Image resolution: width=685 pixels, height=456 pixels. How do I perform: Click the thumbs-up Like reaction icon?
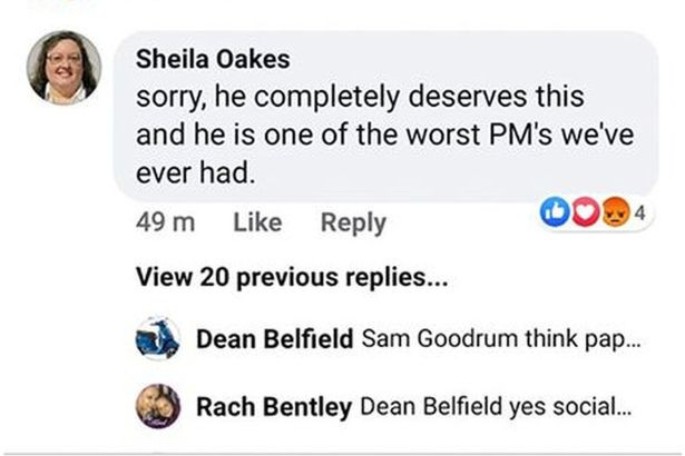(x=554, y=212)
